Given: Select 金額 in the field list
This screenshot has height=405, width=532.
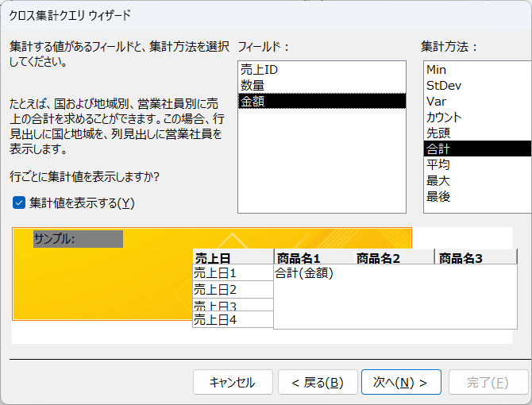Looking at the screenshot, I should 322,101.
